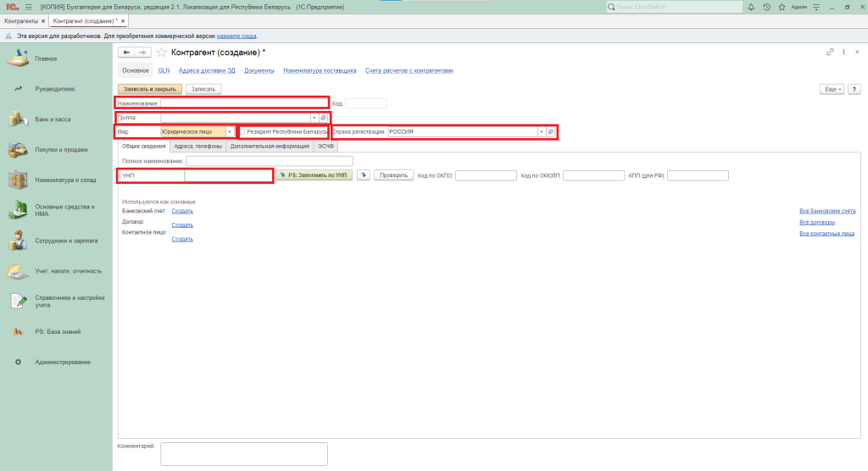The width and height of the screenshot is (868, 471).
Task: Open the notifications bell icon
Action: (751, 7)
